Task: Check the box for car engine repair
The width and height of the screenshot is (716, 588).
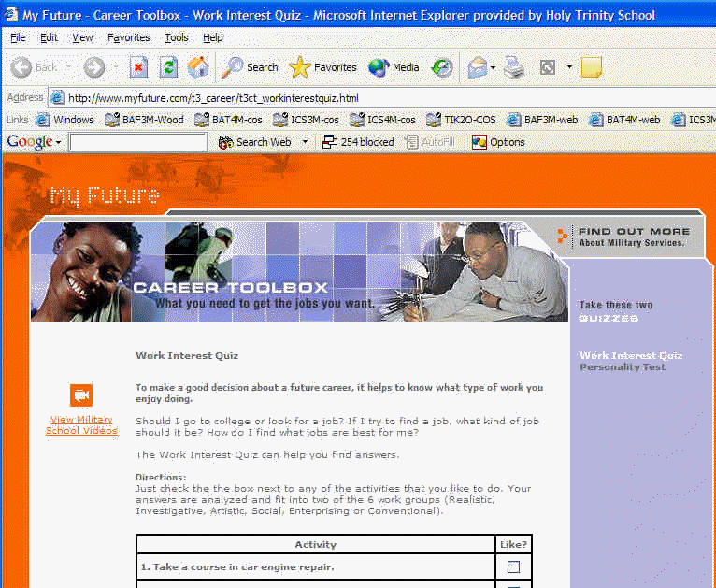Action: point(513,567)
